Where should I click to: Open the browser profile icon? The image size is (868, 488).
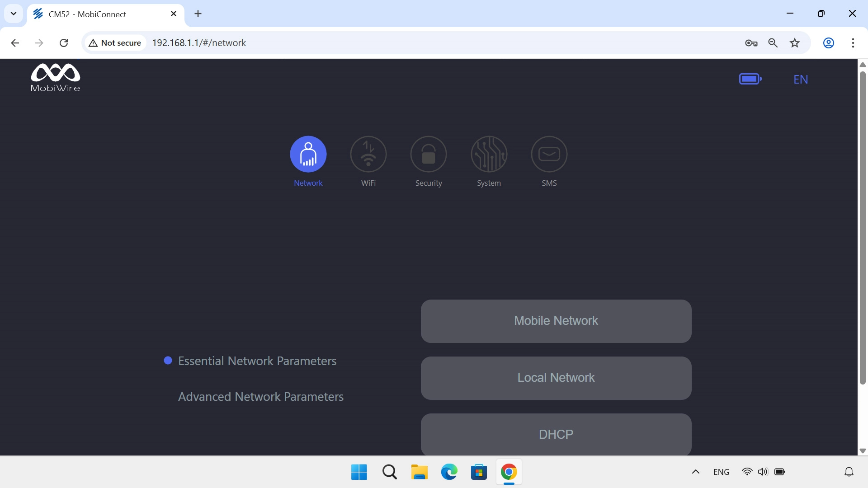[829, 42]
